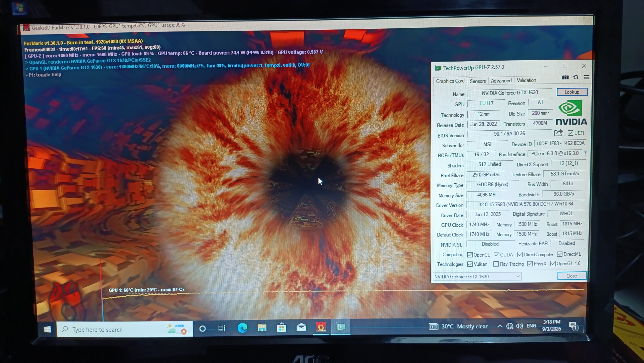Expand the NVIDIA GeForce GTX 1630 dropdown
This screenshot has height=363, width=644.
coord(477,276)
